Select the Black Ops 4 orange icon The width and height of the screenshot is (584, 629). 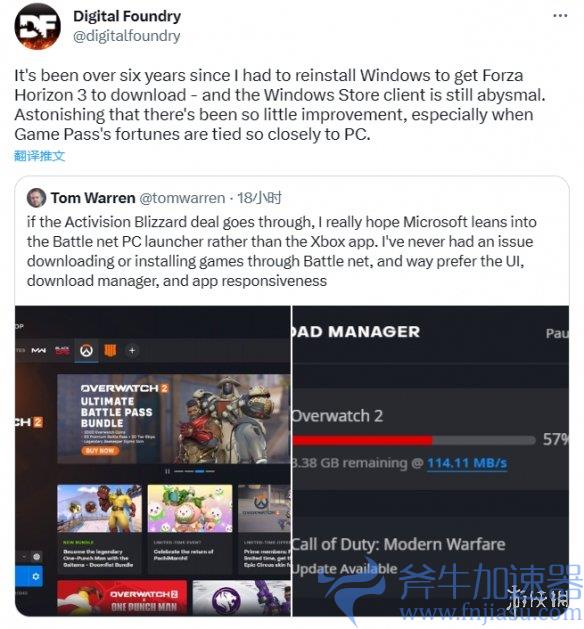[110, 350]
